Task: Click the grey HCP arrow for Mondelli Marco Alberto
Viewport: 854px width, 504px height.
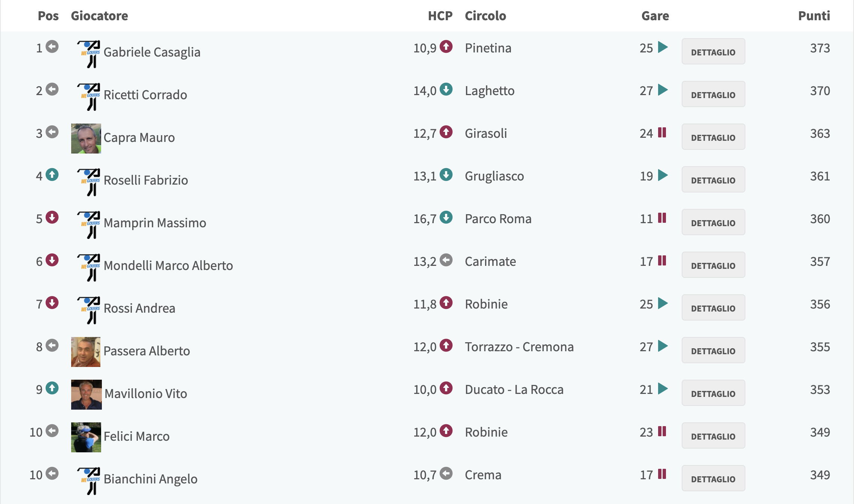Action: point(446,260)
